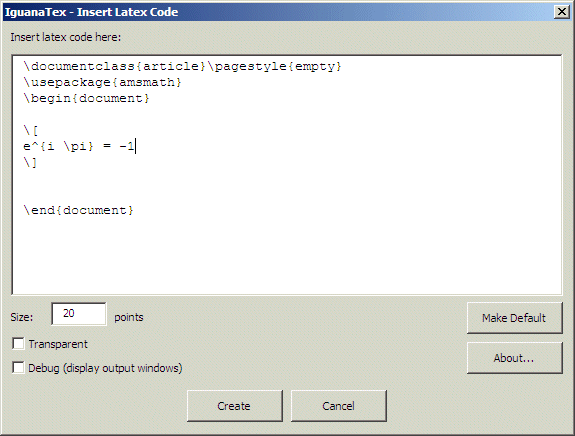Place cursor in e^{i \pi} = -1 line
Image resolution: width=575 pixels, height=436 pixels.
point(79,146)
